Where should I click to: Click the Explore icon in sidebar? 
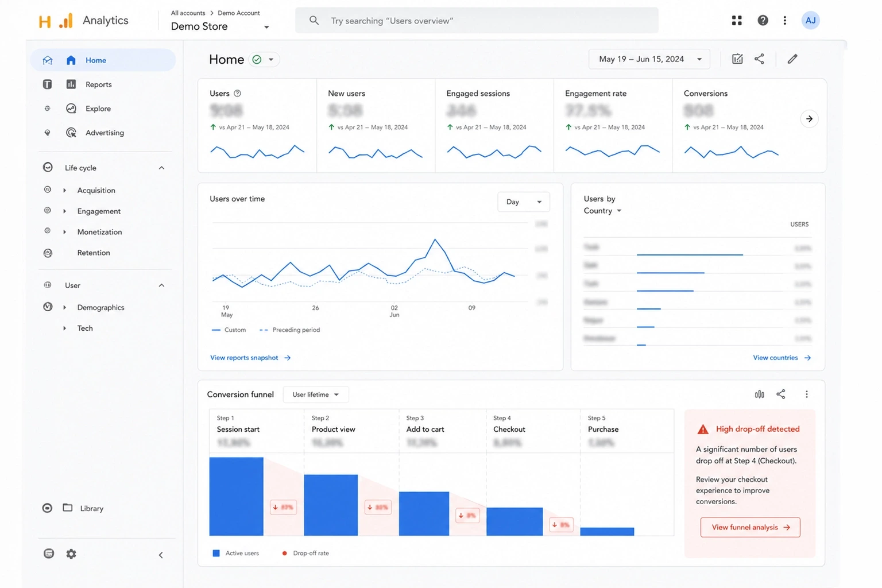[x=71, y=109]
